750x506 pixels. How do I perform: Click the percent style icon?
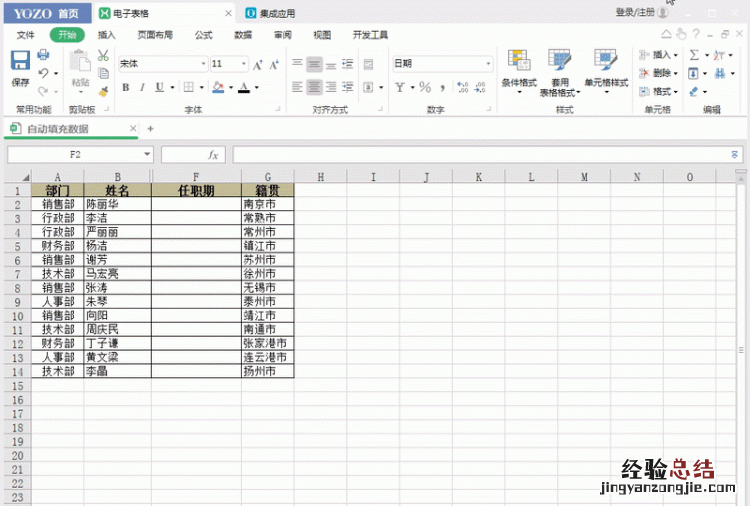425,87
